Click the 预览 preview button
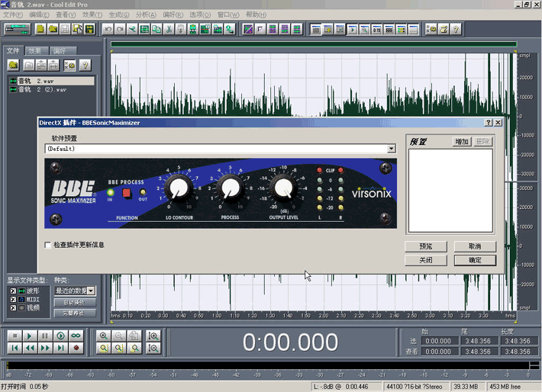542x392 pixels. tap(426, 246)
